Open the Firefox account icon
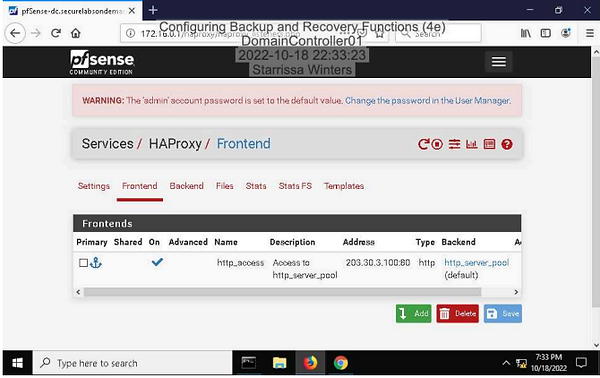The width and height of the screenshot is (600, 378). tap(566, 33)
